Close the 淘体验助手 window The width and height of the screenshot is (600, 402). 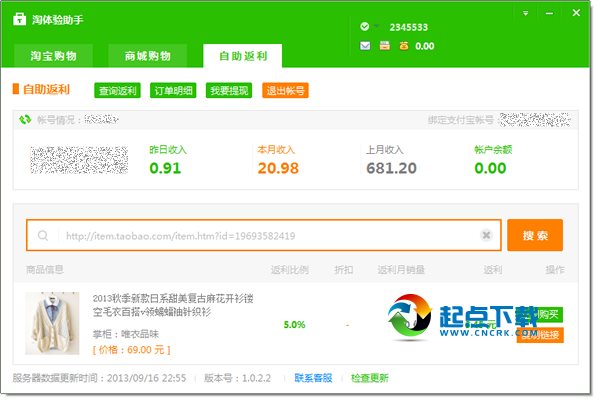point(576,13)
